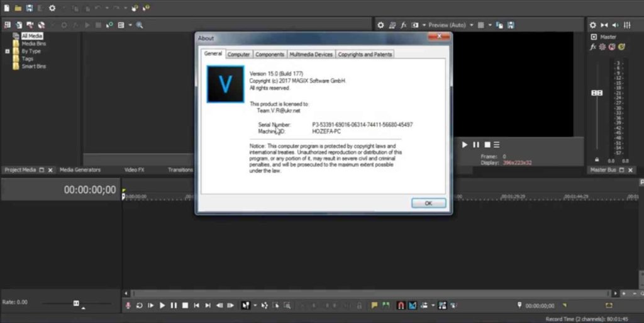The image size is (644, 323).
Task: Open Video Preview properties gear icon
Action: [x=380, y=25]
